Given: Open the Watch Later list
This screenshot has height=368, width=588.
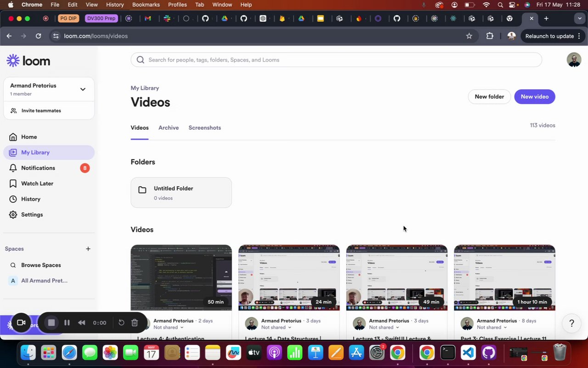Looking at the screenshot, I should 49,184.
